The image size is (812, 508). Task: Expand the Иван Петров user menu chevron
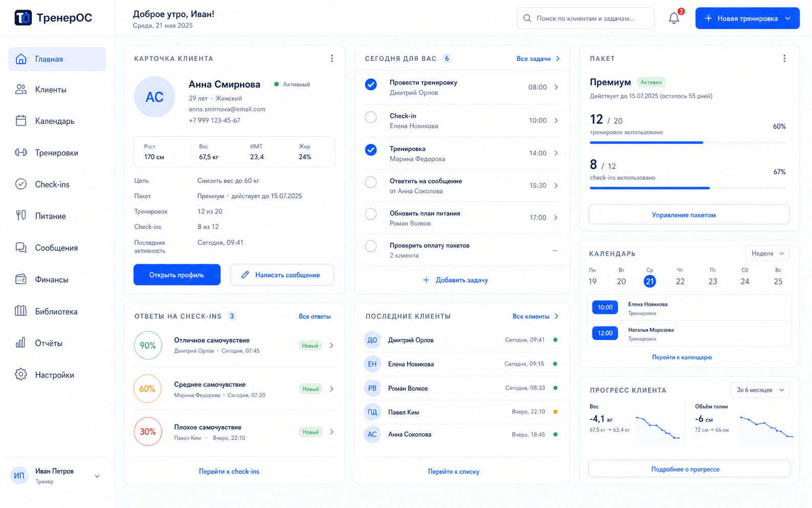97,476
